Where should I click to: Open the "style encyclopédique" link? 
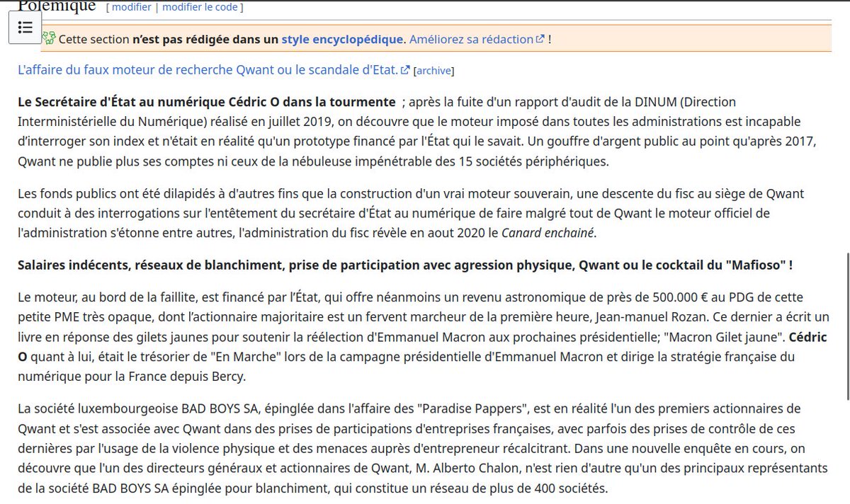pyautogui.click(x=341, y=39)
